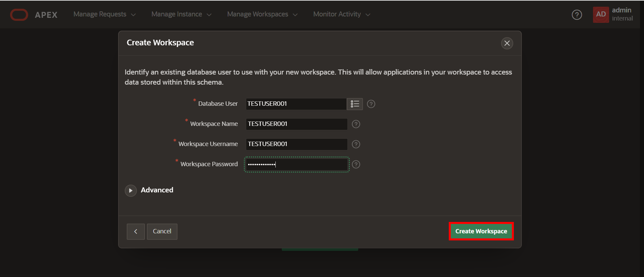This screenshot has width=644, height=277.
Task: Click help icon beside Workspace Name field
Action: click(356, 124)
